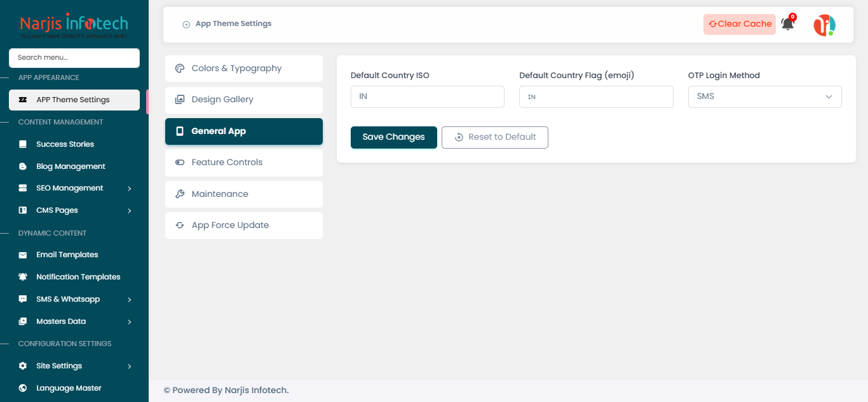Expand SMS & Whatsapp submenu arrow
Screen dimensions: 868x402
pos(130,300)
